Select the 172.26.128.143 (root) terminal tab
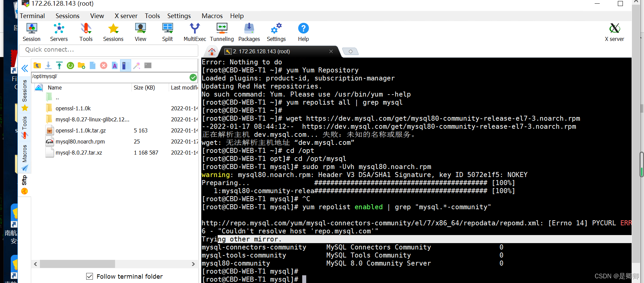The image size is (644, 283). [278, 51]
